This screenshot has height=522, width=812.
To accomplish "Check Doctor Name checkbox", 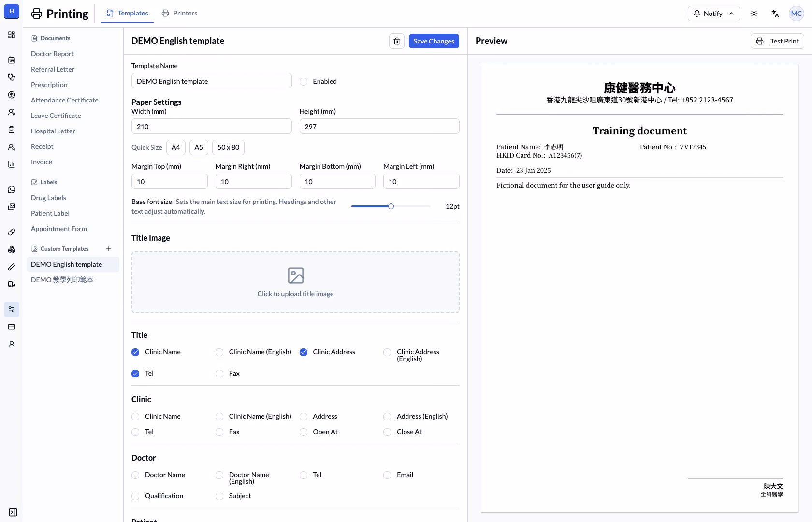I will 135,475.
